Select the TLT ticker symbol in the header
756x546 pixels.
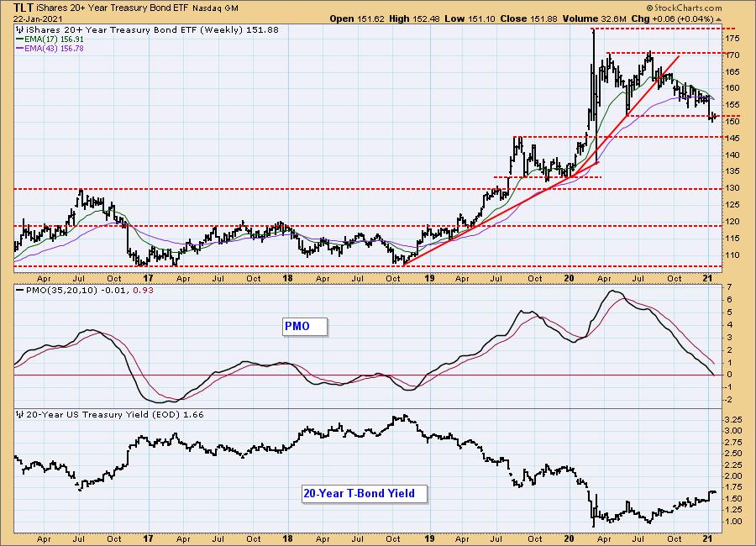24,8
